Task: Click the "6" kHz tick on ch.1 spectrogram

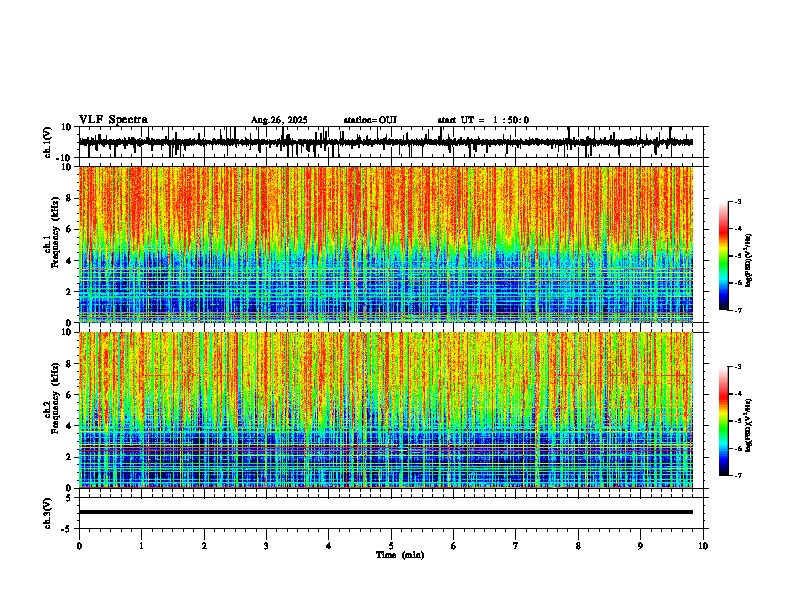Action: pyautogui.click(x=70, y=230)
